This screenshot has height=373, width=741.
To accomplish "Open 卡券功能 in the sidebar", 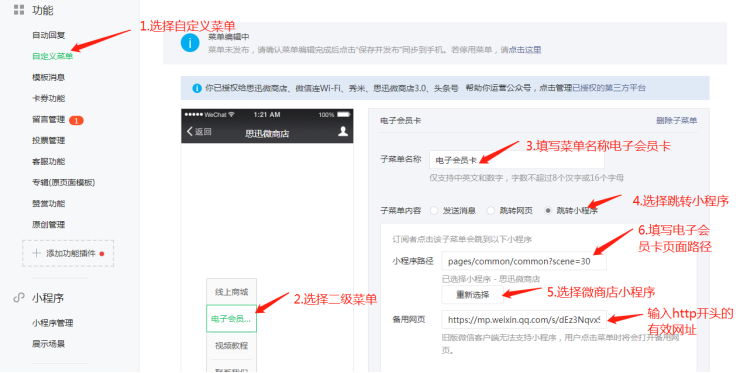I will click(48, 98).
